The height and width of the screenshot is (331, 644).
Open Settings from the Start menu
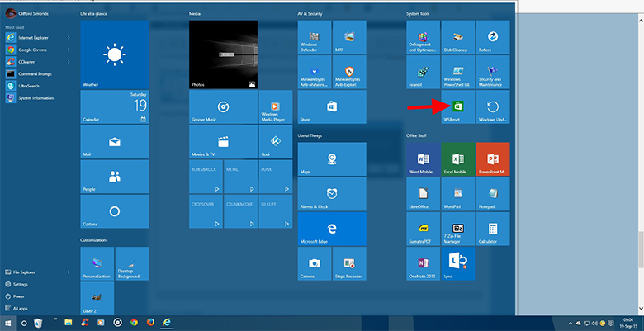point(20,283)
